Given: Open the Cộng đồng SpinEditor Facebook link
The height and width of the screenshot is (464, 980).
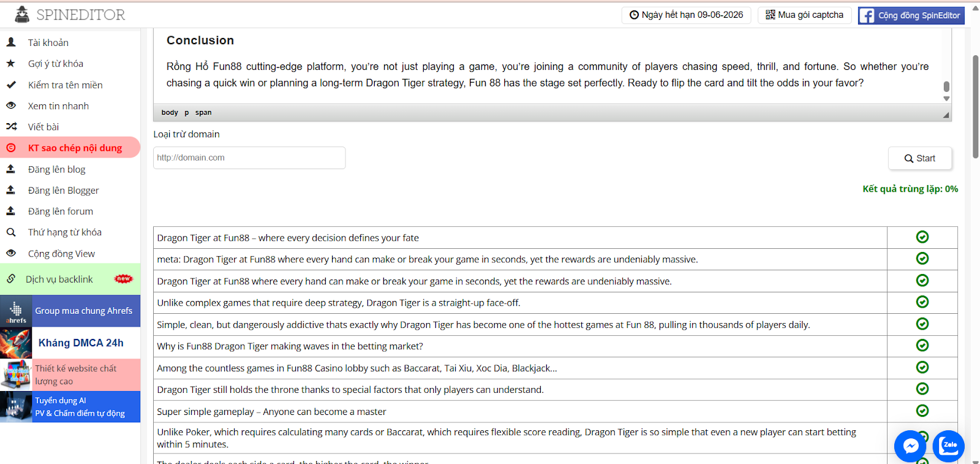Looking at the screenshot, I should pyautogui.click(x=911, y=15).
